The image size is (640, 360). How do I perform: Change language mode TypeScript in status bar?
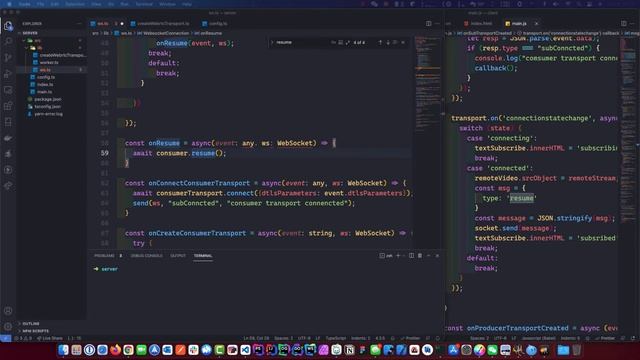pos(336,338)
